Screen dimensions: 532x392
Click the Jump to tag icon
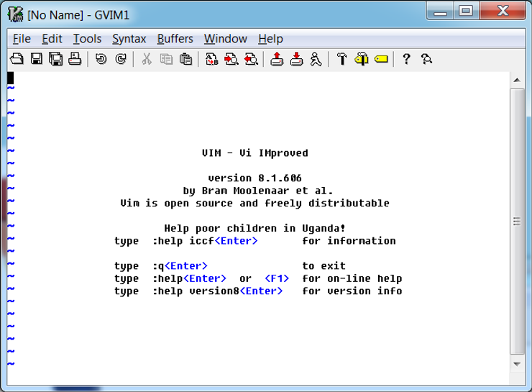(380, 60)
